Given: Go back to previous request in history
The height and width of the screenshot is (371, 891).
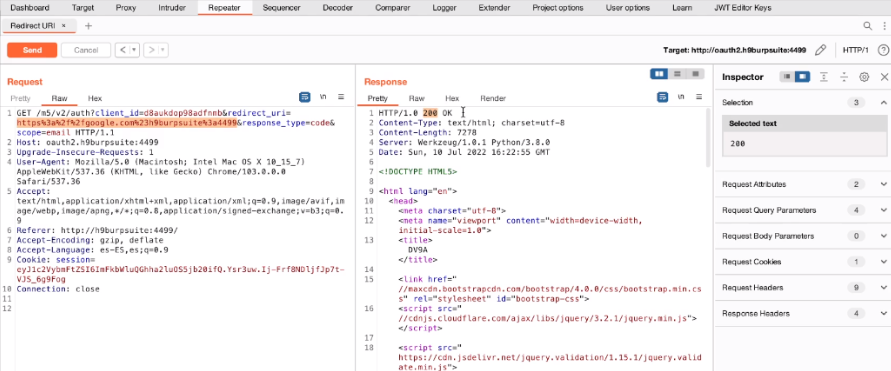Looking at the screenshot, I should (x=123, y=50).
